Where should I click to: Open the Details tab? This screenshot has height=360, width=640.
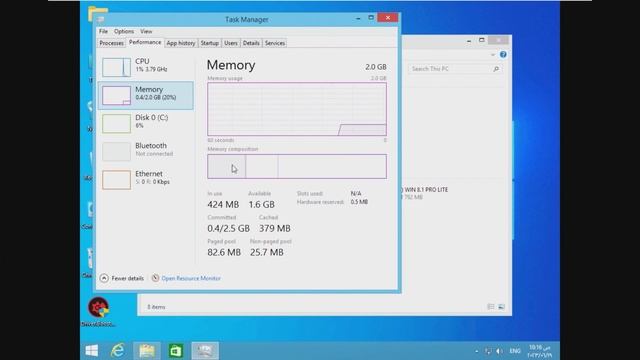[x=251, y=43]
